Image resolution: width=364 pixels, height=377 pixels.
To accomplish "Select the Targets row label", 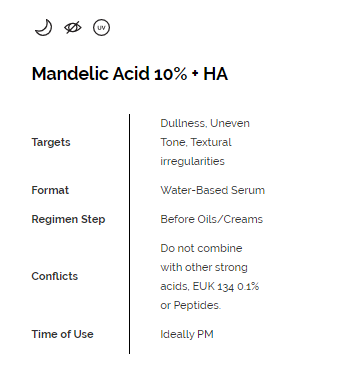I will click(x=51, y=142).
